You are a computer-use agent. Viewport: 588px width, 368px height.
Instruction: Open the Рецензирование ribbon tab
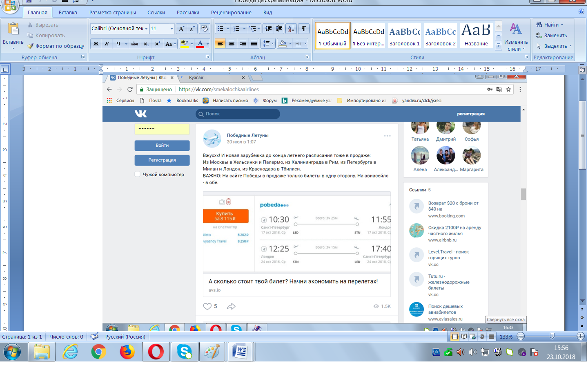tap(231, 12)
